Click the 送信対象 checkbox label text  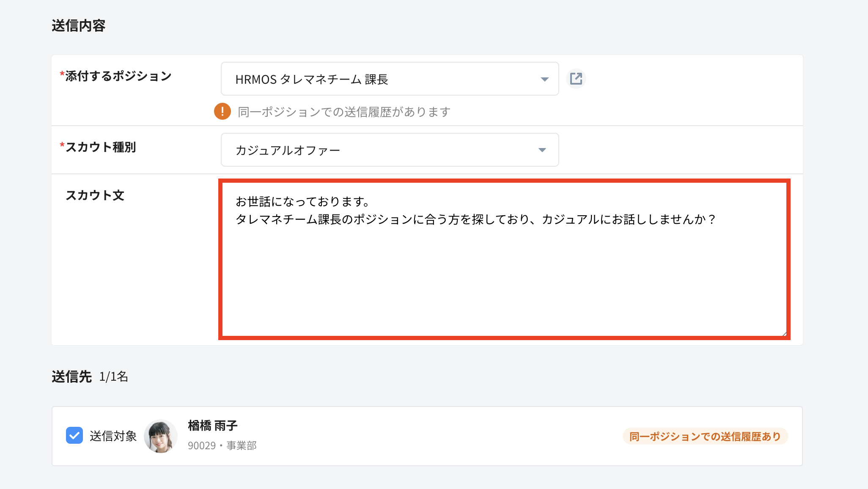tap(113, 436)
